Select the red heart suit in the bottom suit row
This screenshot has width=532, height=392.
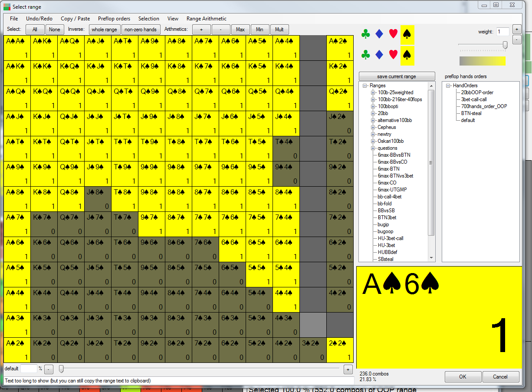393,55
